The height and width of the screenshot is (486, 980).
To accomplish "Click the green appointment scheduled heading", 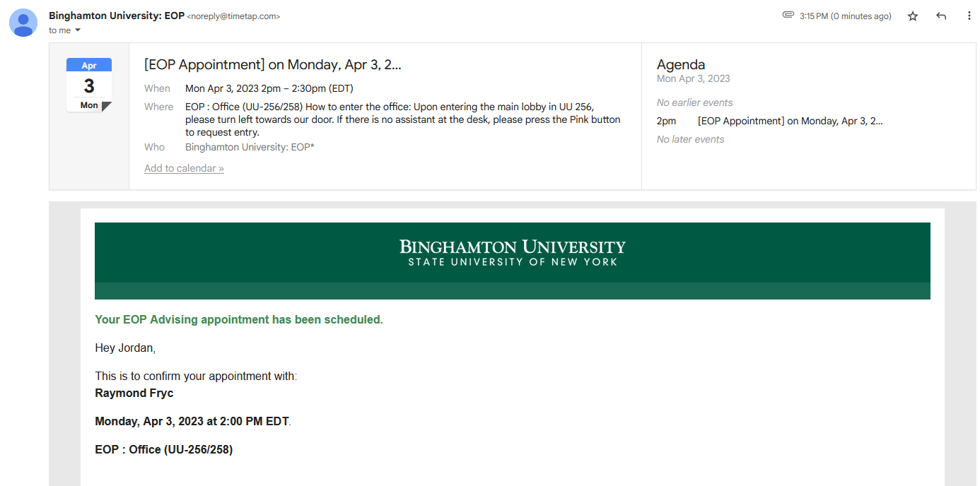I will (x=238, y=319).
